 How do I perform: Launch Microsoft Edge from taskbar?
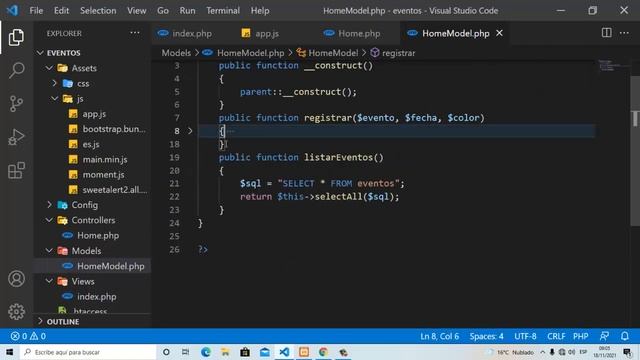click(x=205, y=352)
